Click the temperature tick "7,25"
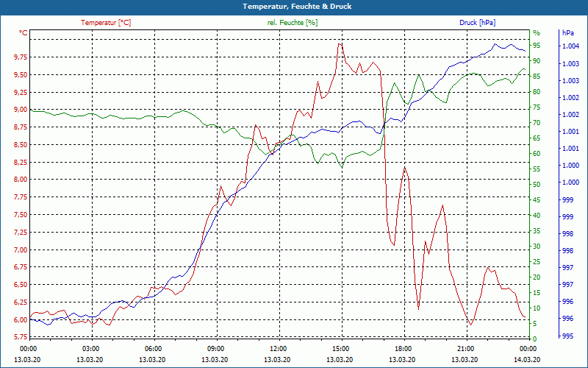The width and height of the screenshot is (588, 368). click(x=21, y=232)
